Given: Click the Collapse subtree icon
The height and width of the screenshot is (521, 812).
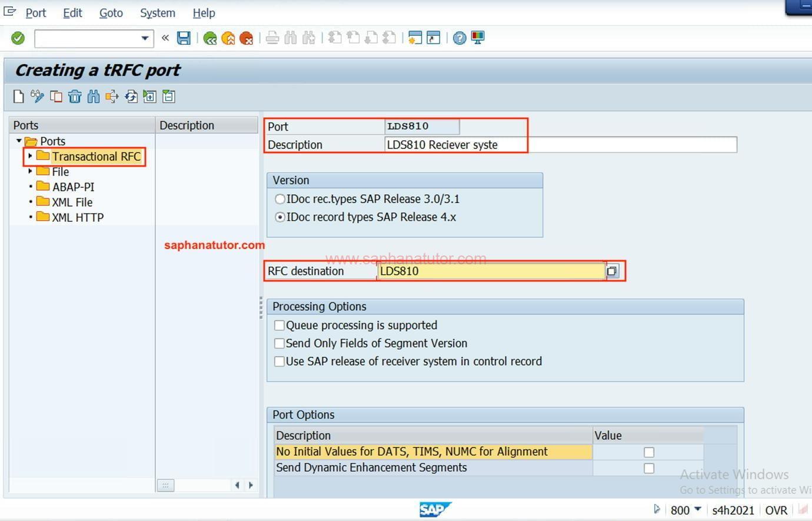Looking at the screenshot, I should click(x=169, y=97).
